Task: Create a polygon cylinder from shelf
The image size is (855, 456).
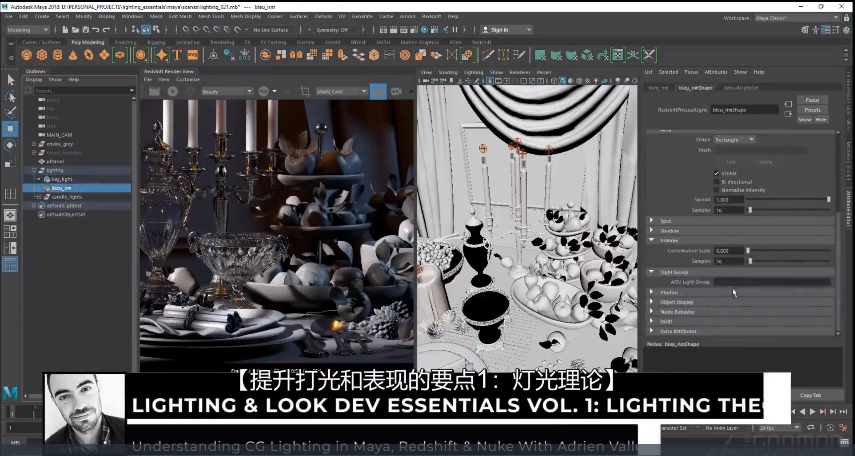Action: click(x=57, y=55)
